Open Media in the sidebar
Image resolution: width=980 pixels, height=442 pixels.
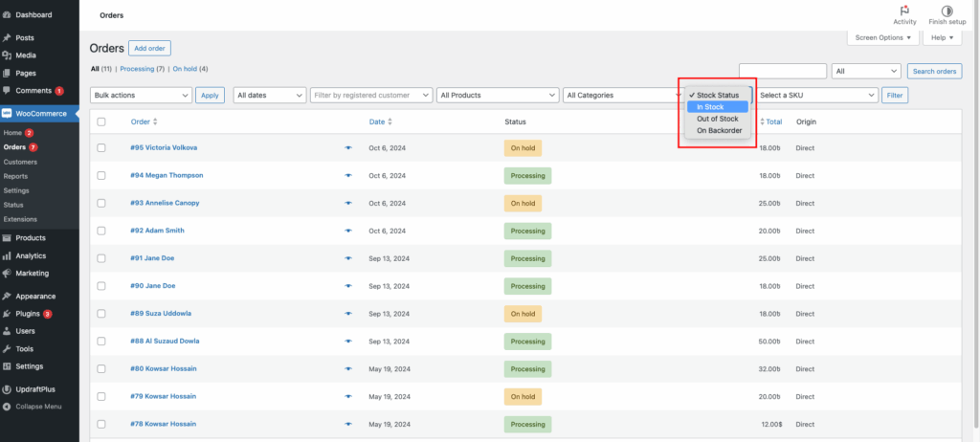26,55
